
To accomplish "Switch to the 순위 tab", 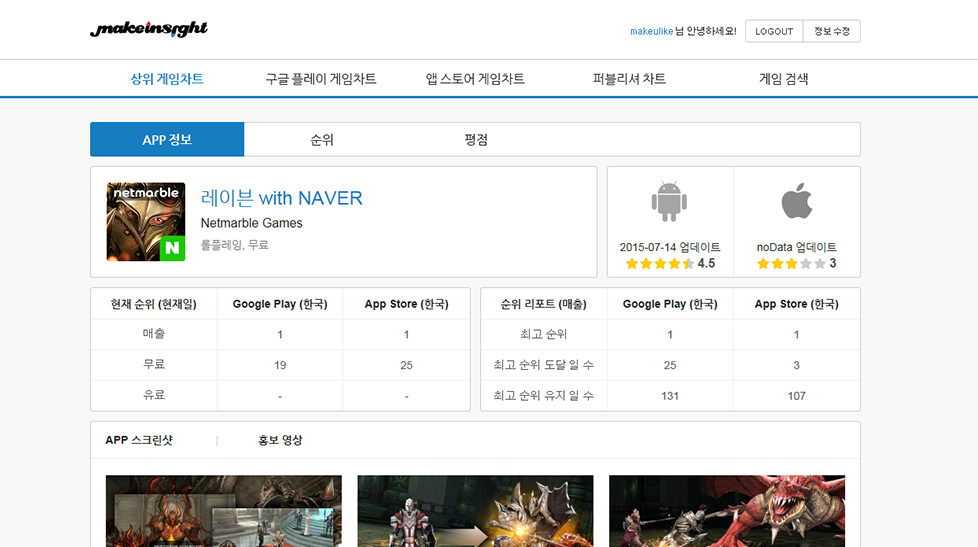I will 321,139.
